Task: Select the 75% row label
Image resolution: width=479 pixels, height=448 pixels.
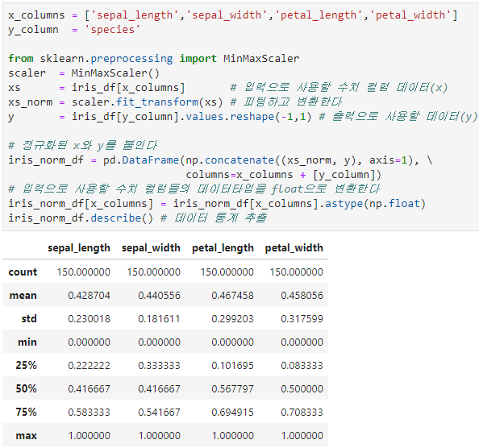Action: pyautogui.click(x=26, y=413)
